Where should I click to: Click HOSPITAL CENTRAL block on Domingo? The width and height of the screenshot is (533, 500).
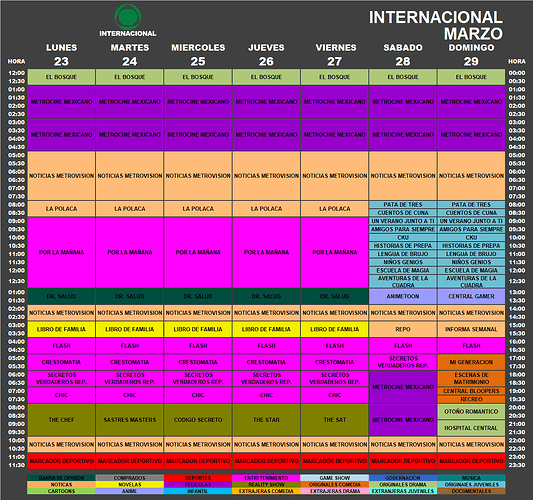[471, 428]
